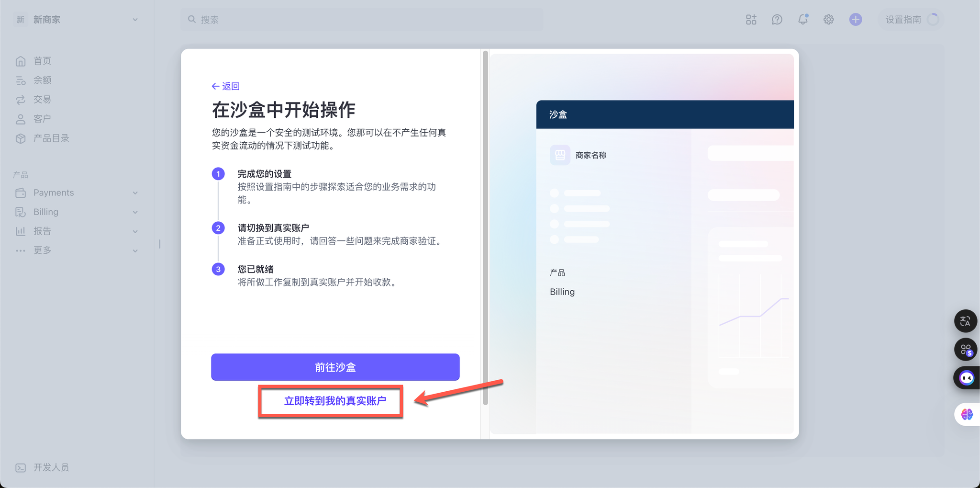980x488 pixels.
Task: Click the 搜索 search field
Action: (x=362, y=20)
